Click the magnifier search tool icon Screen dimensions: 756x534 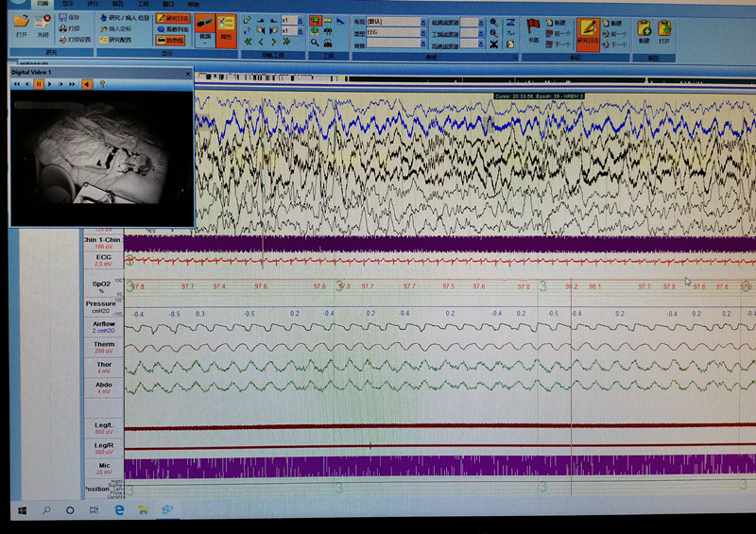[x=315, y=42]
